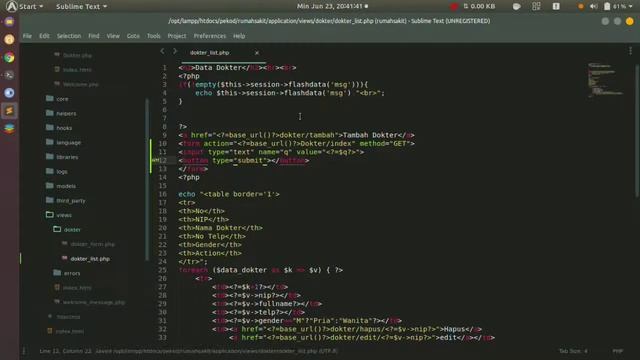Open index.html under views folder
Screen dimensions: 640x360
click(77, 288)
